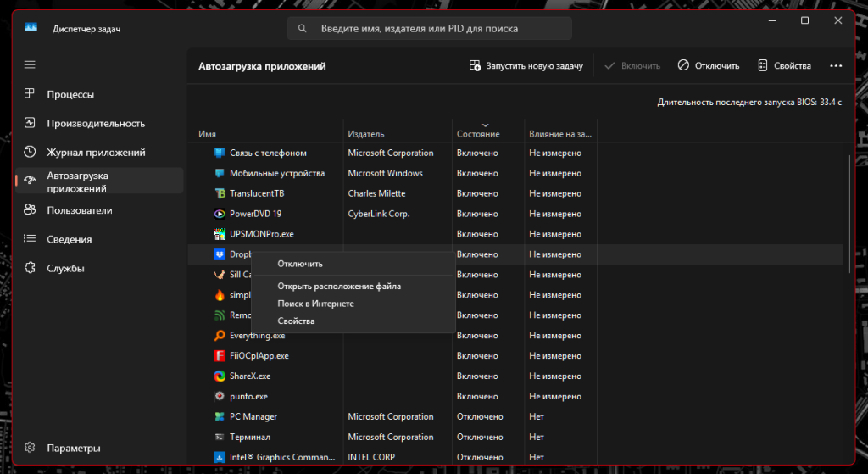Choose Отключить in context menu

click(x=353, y=264)
